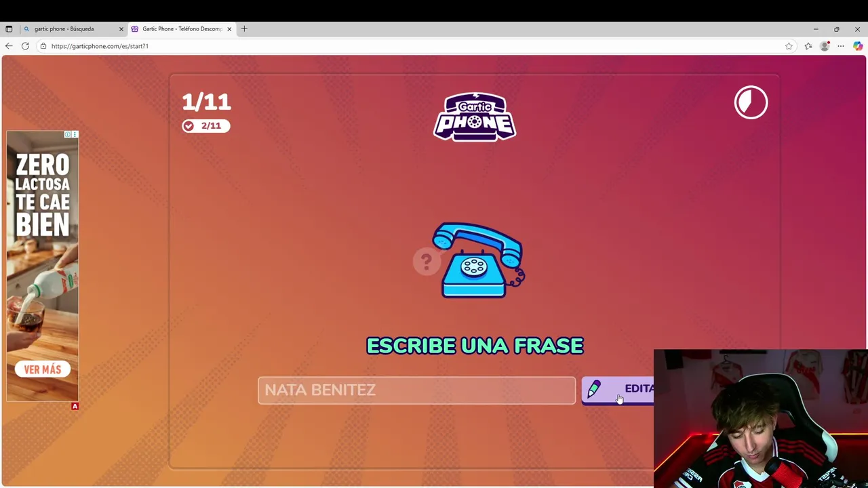This screenshot has height=488, width=868.
Task: Add this page to favorites star
Action: tap(789, 46)
